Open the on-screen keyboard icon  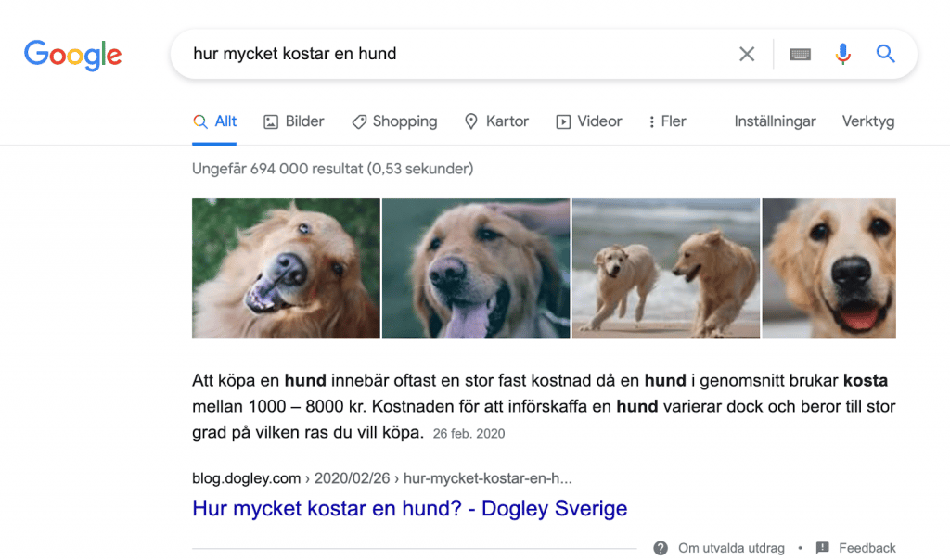click(800, 55)
